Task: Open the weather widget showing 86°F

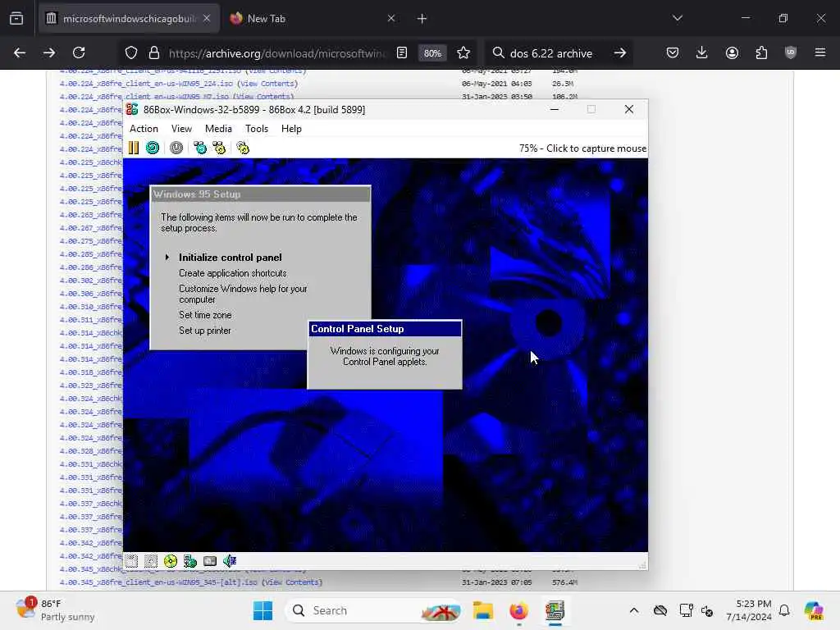Action: 55,610
